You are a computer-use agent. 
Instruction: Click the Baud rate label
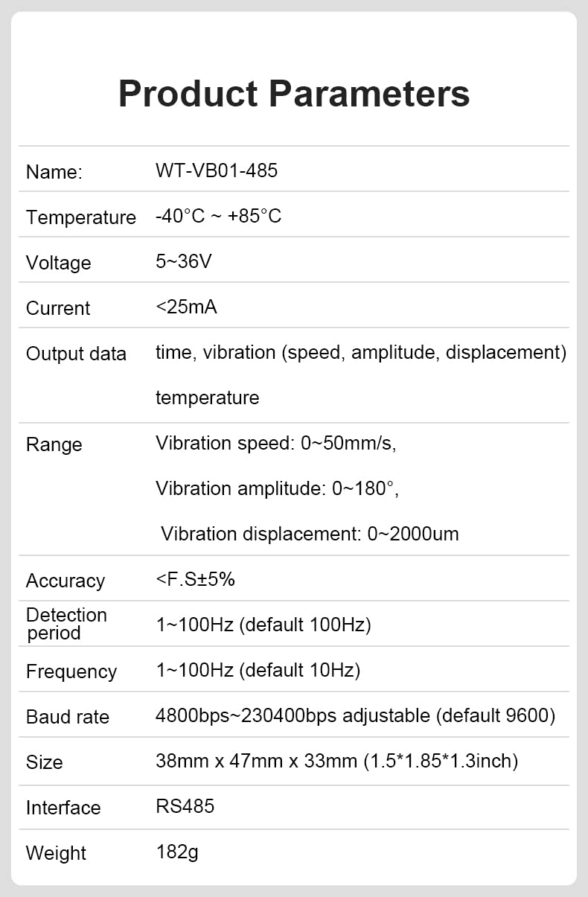coord(67,717)
